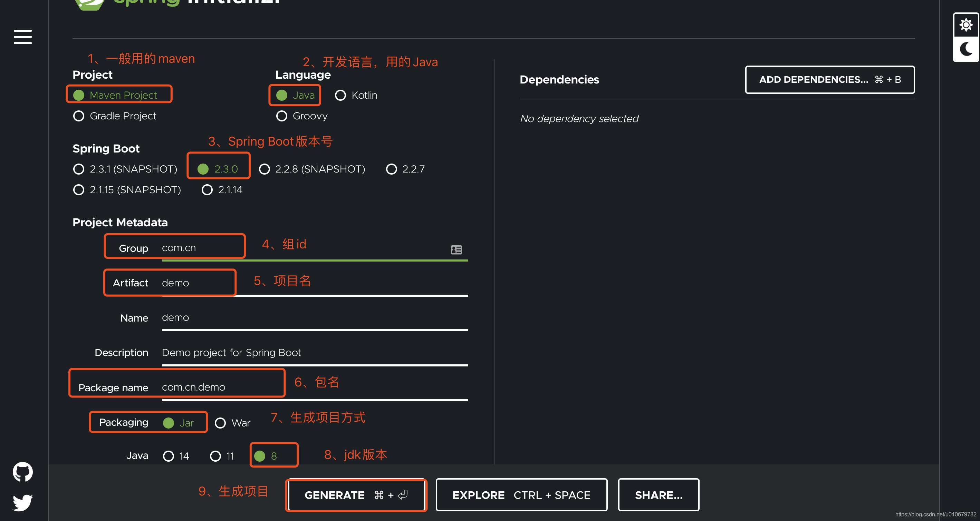The height and width of the screenshot is (521, 980).
Task: Select Spring Boot version 2.3.0
Action: (x=218, y=169)
